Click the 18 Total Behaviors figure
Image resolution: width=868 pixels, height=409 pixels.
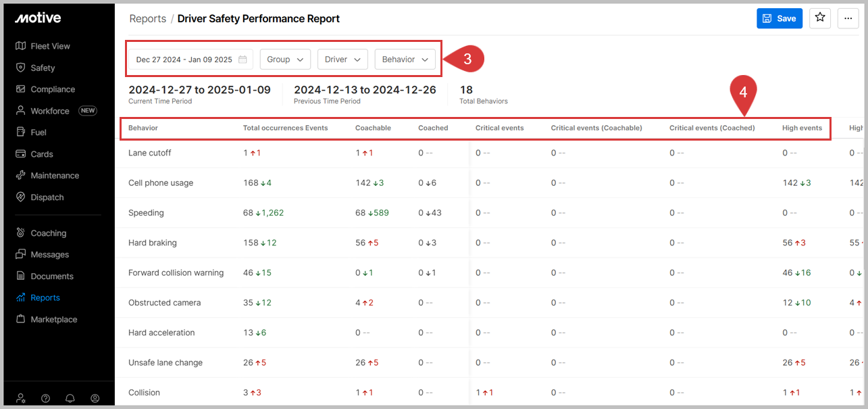pyautogui.click(x=466, y=90)
